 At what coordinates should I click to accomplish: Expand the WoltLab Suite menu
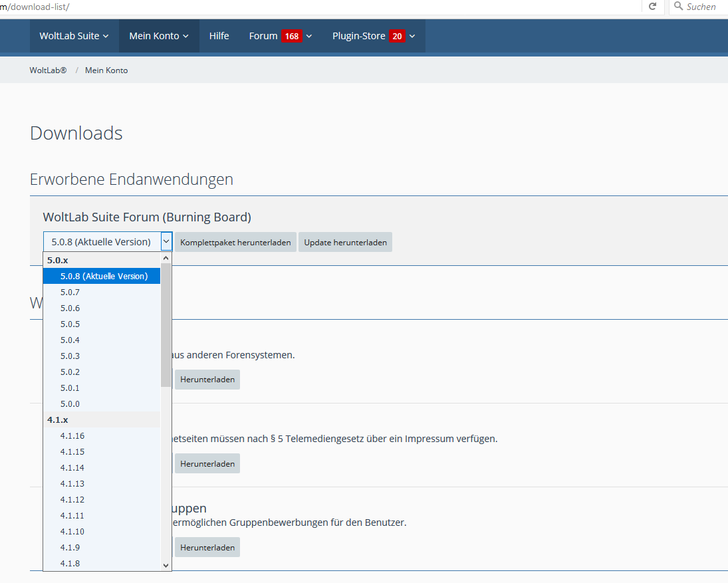point(74,36)
